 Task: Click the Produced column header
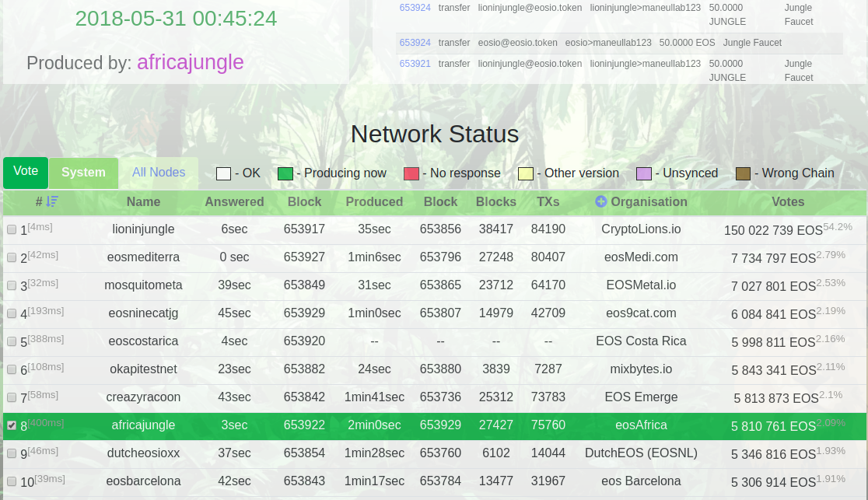[374, 202]
